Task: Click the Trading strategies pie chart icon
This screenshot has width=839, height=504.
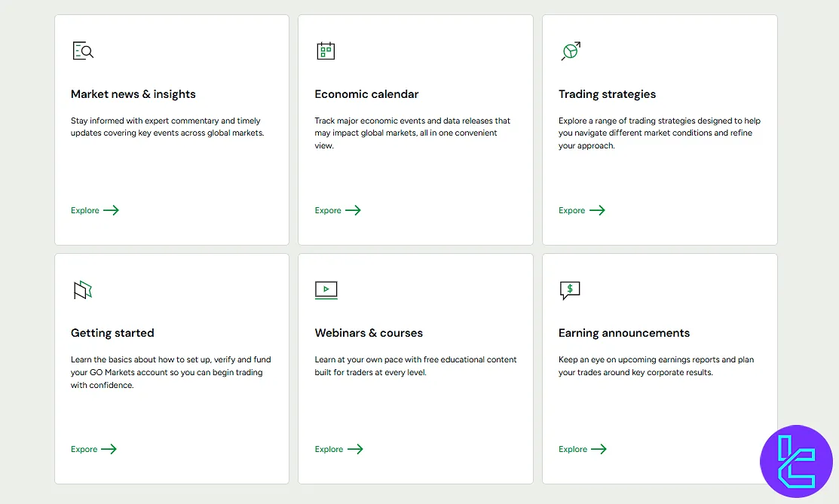Action: (x=571, y=50)
